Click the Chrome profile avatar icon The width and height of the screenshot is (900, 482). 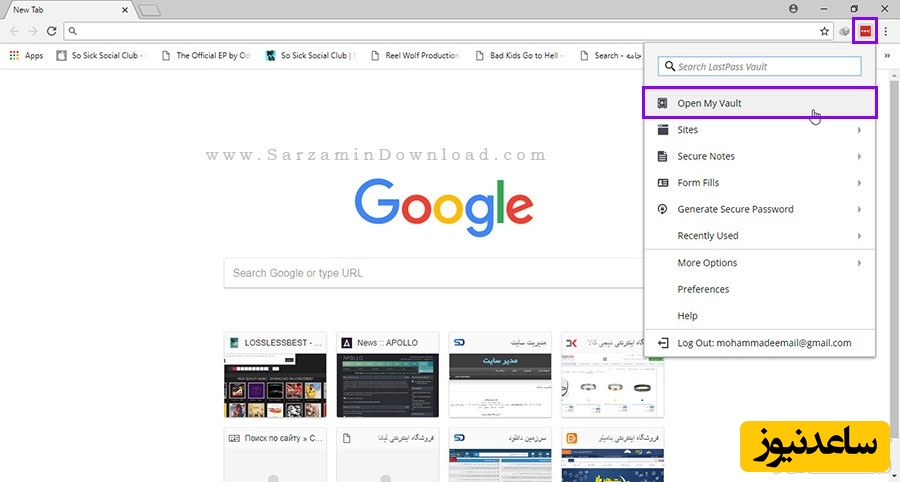pos(794,8)
